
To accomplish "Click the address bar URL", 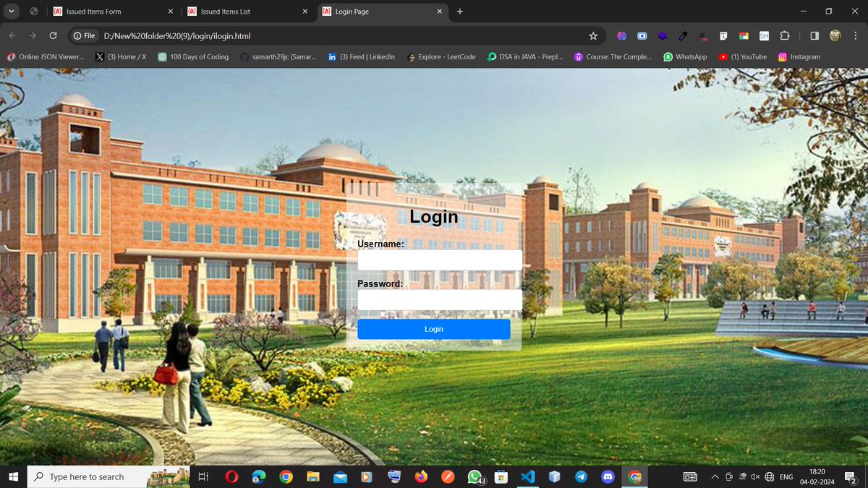I will coord(177,35).
